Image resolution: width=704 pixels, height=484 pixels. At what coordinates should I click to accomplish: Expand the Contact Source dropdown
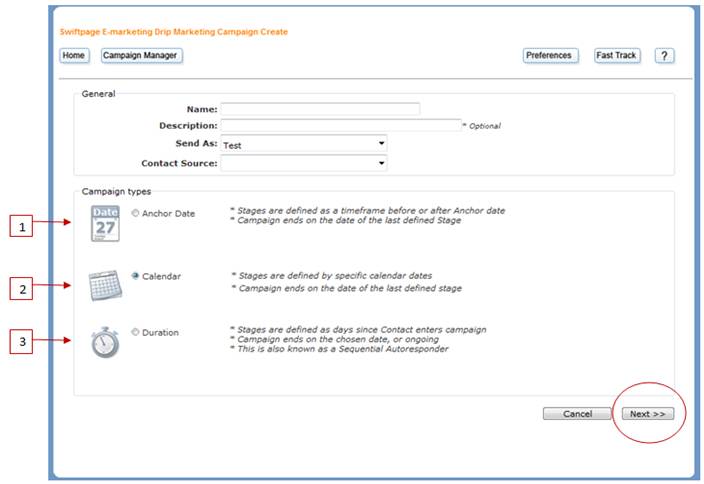(304, 163)
